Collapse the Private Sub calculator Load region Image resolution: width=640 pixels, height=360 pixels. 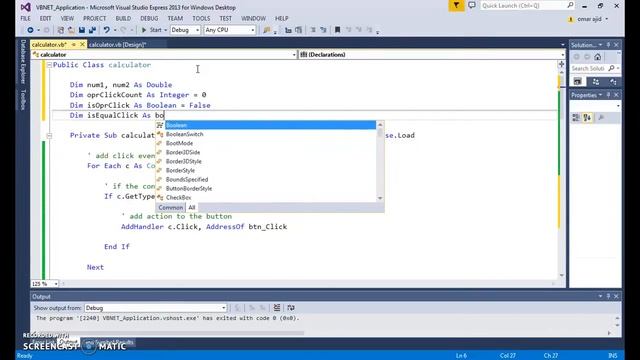tap(49, 136)
